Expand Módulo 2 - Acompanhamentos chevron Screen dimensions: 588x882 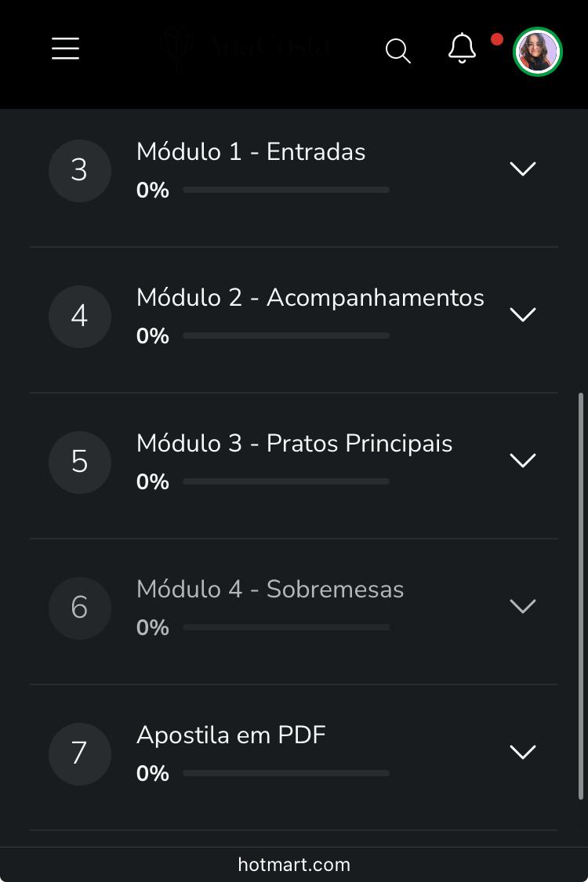pos(523,314)
